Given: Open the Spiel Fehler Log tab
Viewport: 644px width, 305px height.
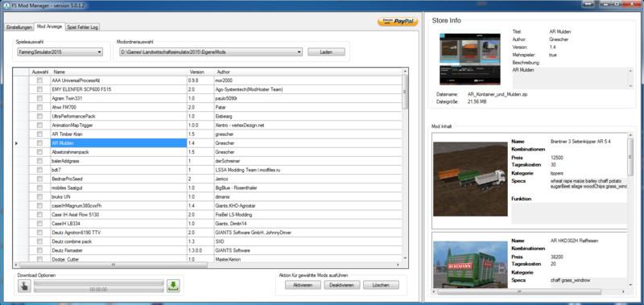Looking at the screenshot, I should [x=83, y=27].
